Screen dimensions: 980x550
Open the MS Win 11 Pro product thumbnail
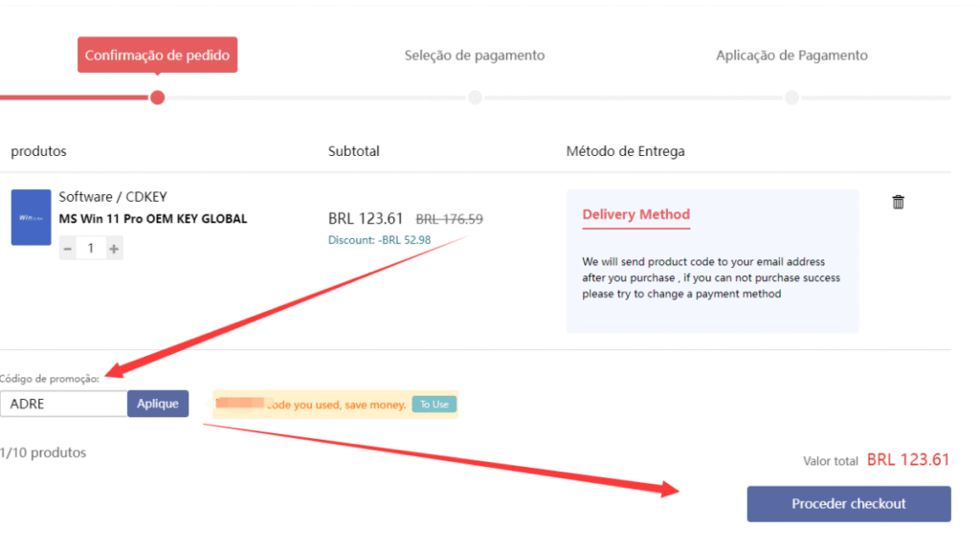31,217
